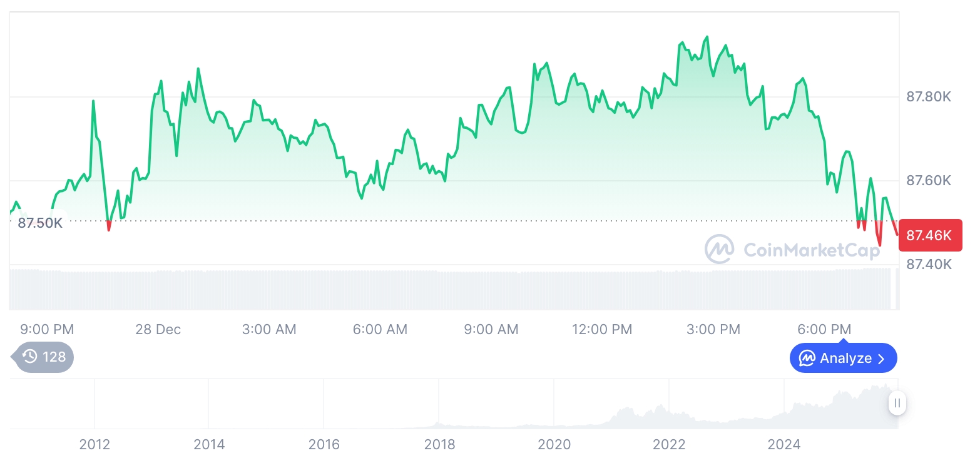Select 2020 on the navigator timeline
Screen dimensions: 980x458
(554, 444)
